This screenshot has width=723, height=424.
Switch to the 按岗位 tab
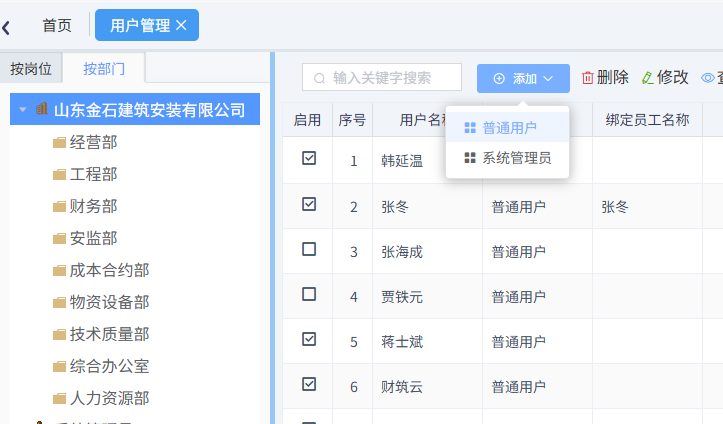click(x=31, y=69)
